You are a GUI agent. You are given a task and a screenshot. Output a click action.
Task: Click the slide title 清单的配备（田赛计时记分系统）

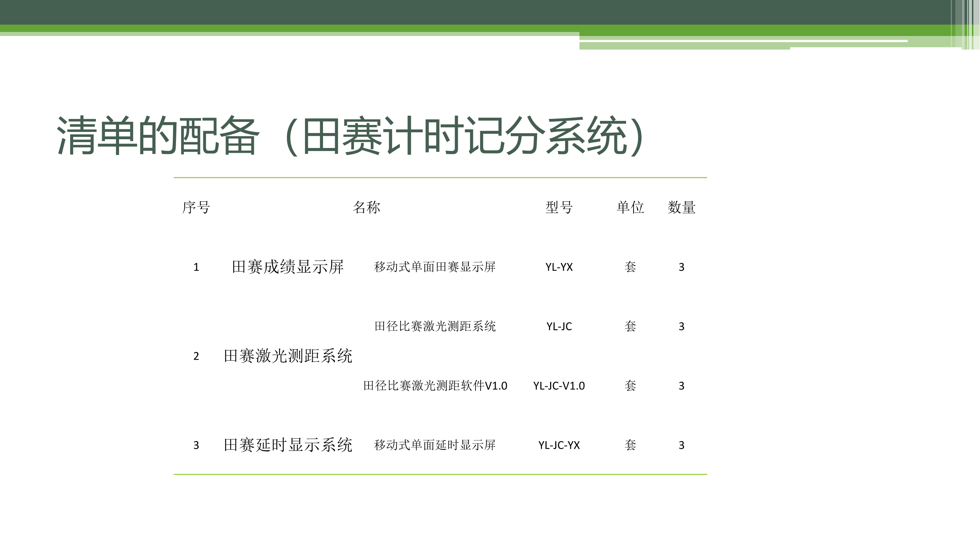click(350, 136)
